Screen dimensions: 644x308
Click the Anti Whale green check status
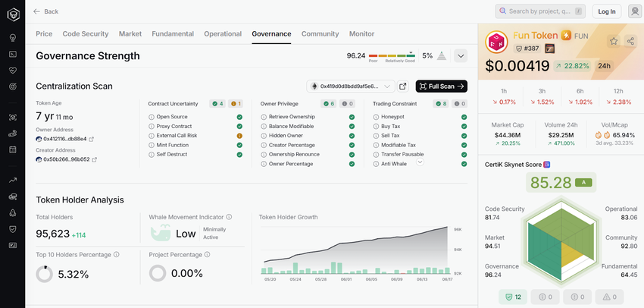click(x=464, y=164)
